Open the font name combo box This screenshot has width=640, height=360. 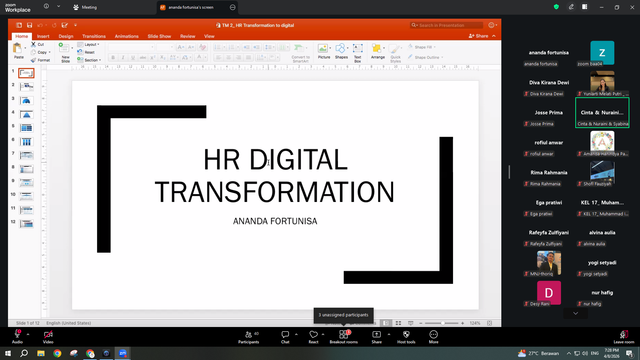(x=131, y=47)
